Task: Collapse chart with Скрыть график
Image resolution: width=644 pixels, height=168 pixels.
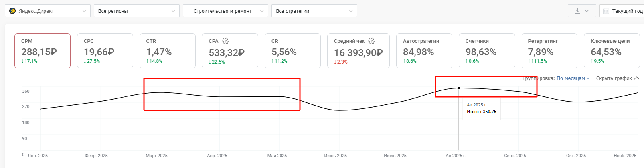Action: tap(617, 78)
